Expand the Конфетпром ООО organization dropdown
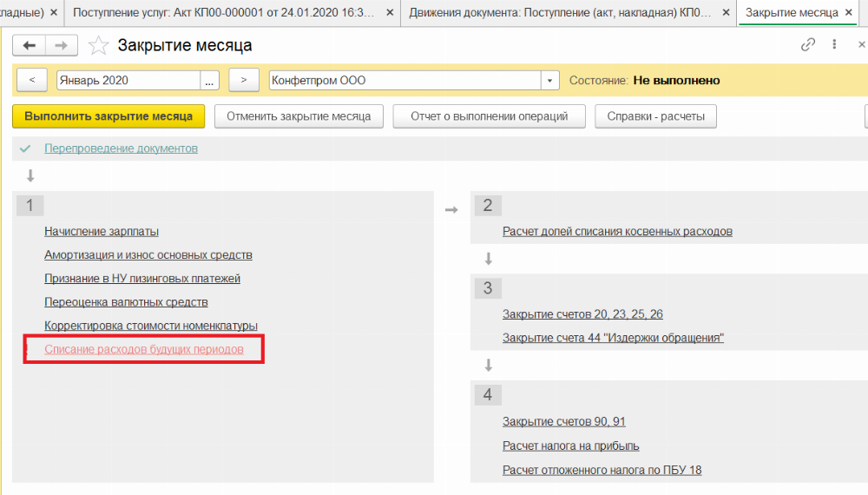Image resolution: width=868 pixels, height=495 pixels. [x=549, y=80]
